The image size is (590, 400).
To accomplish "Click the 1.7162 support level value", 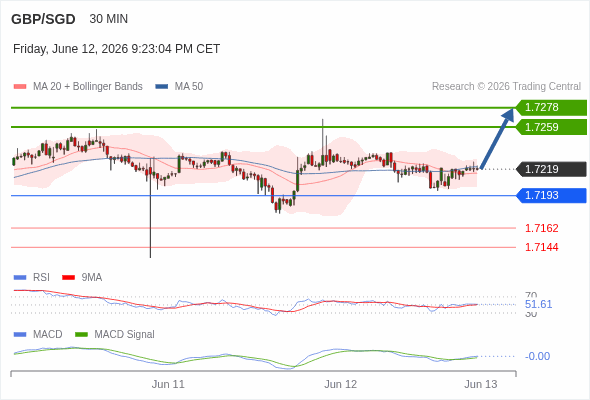I will point(541,228).
